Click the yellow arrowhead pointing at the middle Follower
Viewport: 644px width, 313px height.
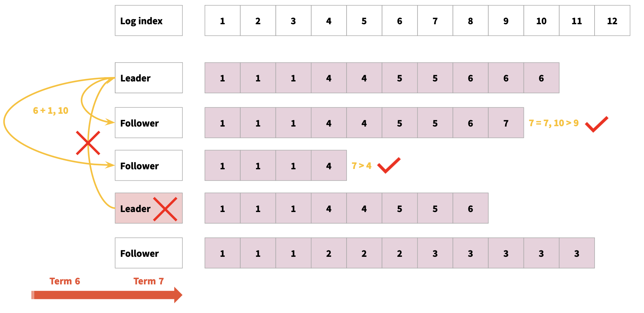coord(111,165)
